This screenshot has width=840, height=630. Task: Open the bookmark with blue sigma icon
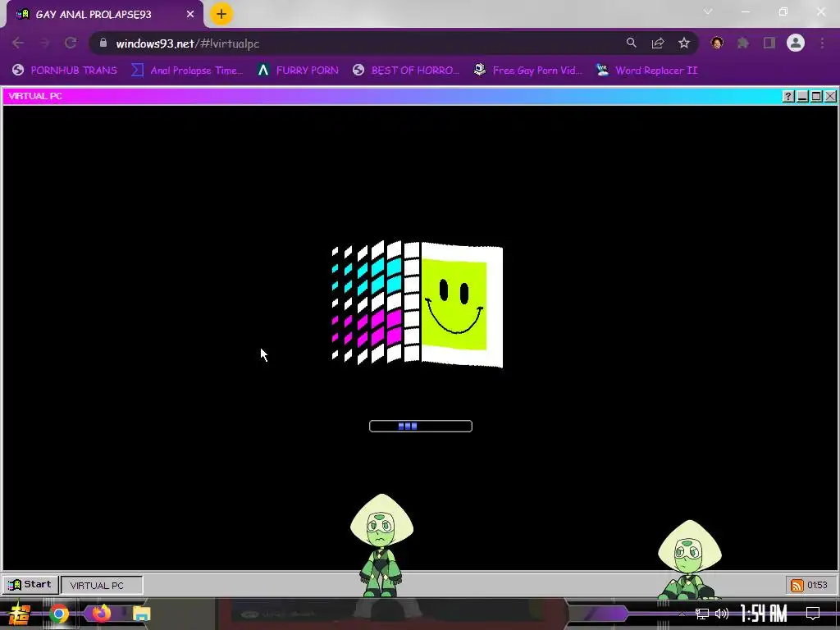coord(187,71)
